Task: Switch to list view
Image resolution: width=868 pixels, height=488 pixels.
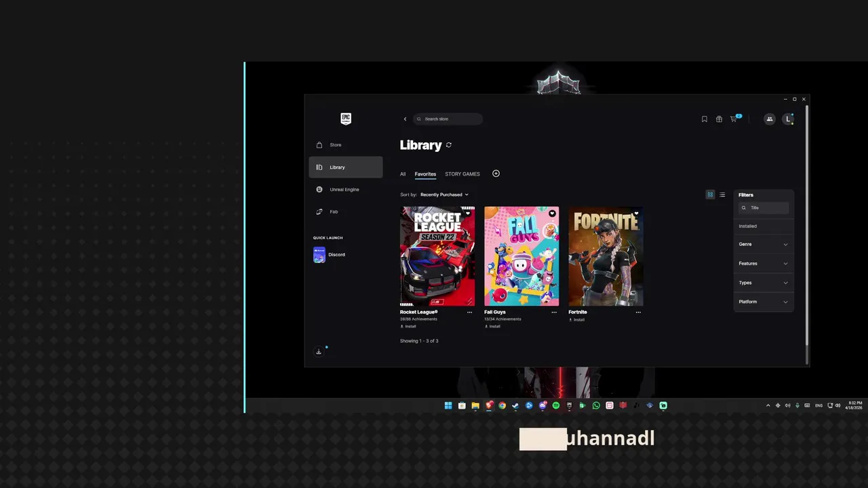Action: [722, 195]
